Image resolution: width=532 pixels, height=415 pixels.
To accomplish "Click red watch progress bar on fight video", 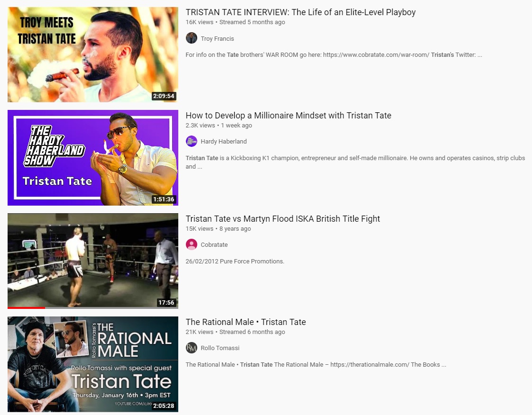I will click(26, 308).
